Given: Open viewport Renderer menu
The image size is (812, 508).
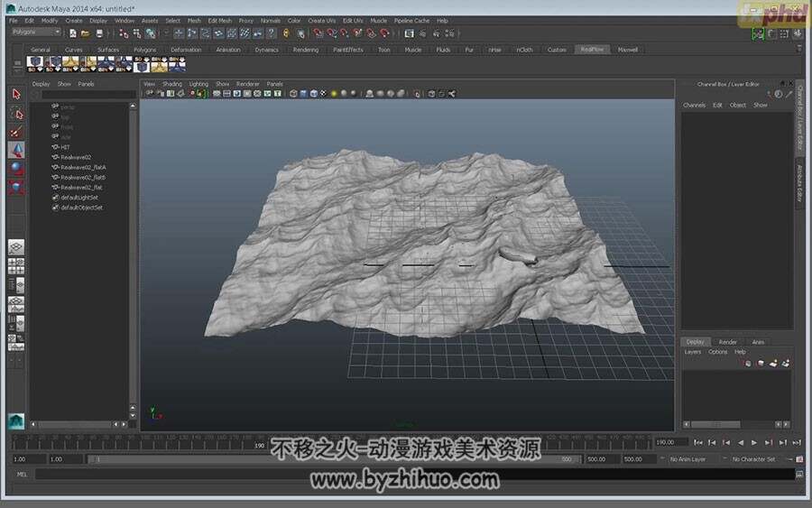Looking at the screenshot, I should 247,84.
